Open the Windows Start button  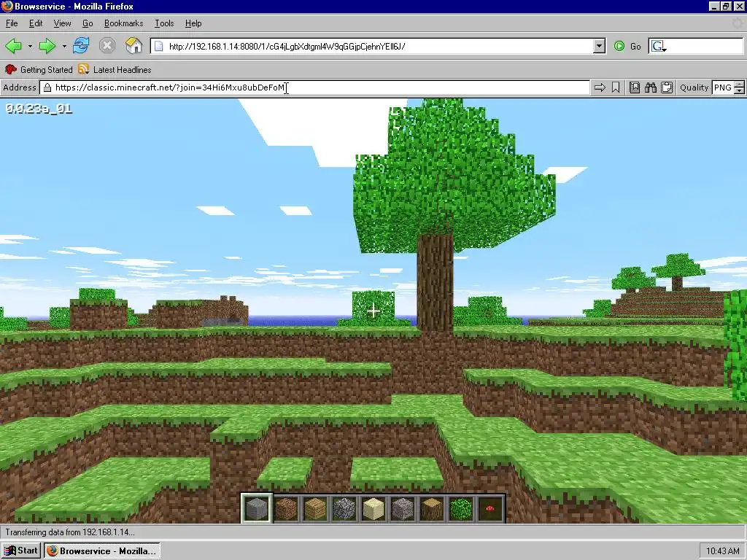(20, 551)
